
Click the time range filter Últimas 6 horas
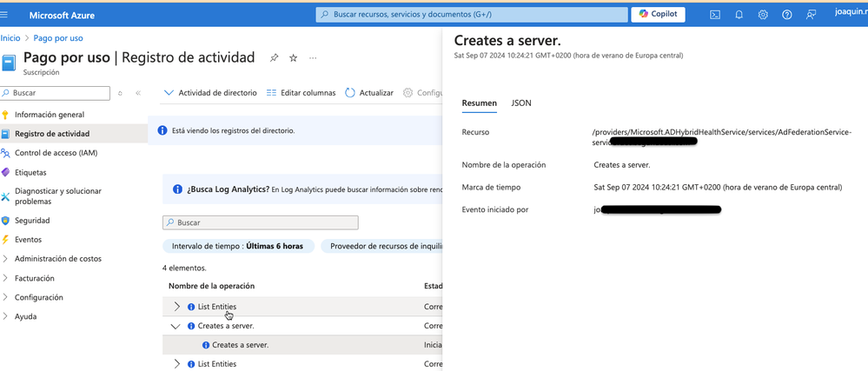[x=237, y=247]
